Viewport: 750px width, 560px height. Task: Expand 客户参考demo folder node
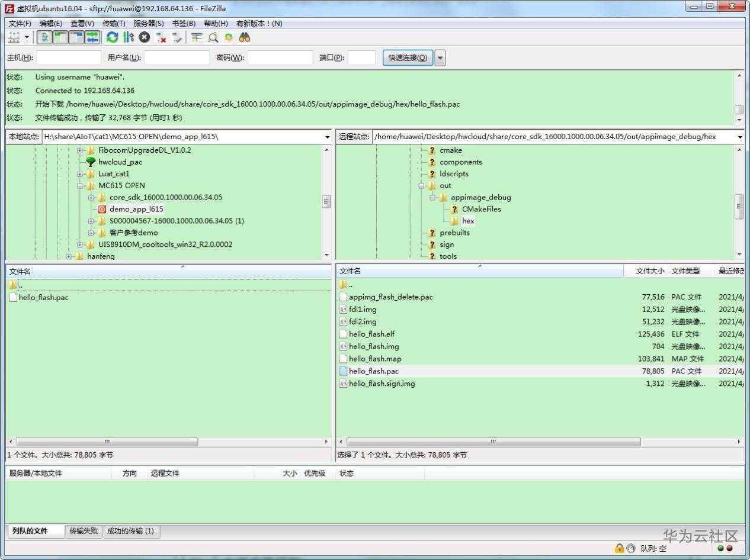point(91,233)
